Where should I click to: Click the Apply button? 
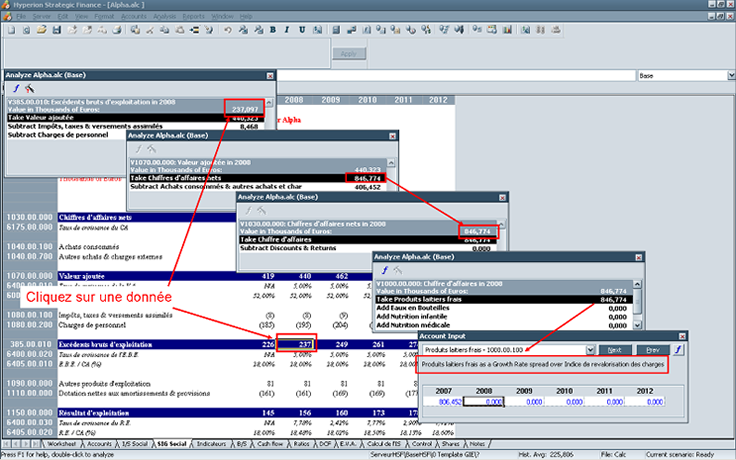click(349, 54)
